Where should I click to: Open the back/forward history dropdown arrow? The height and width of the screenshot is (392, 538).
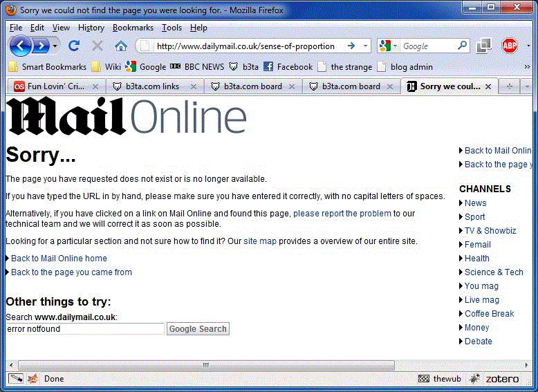[x=55, y=46]
